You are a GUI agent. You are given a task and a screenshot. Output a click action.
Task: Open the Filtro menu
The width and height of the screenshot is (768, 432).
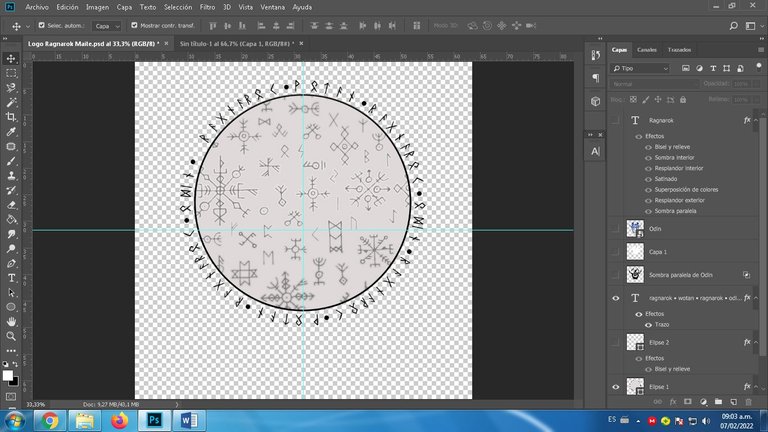point(207,7)
